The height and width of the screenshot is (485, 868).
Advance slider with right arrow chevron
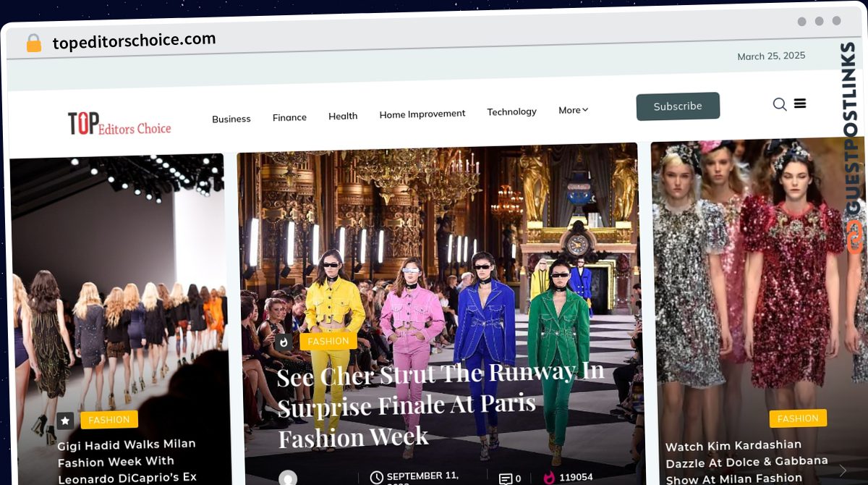[x=843, y=470]
